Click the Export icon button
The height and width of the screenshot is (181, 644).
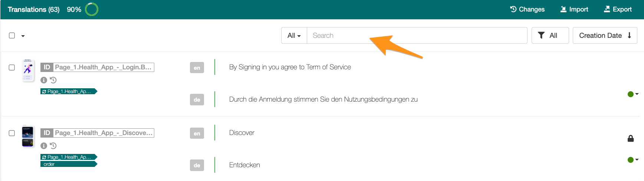tap(607, 9)
